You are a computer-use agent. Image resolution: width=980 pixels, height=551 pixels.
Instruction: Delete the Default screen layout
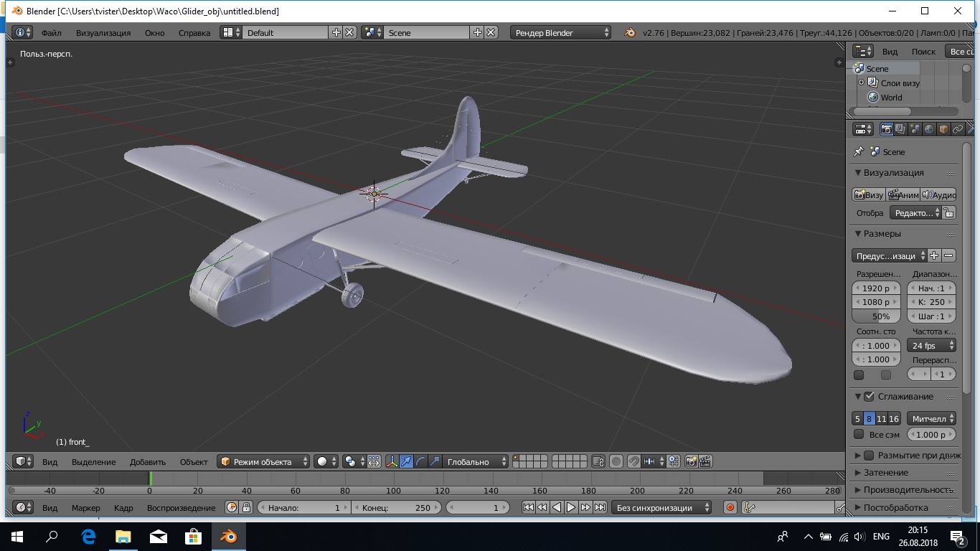[x=349, y=32]
